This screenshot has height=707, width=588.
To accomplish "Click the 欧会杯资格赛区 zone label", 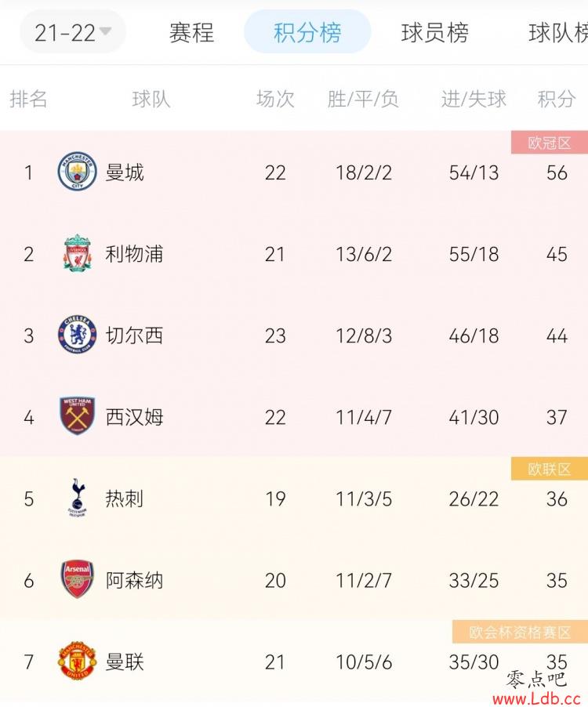I will tap(520, 632).
